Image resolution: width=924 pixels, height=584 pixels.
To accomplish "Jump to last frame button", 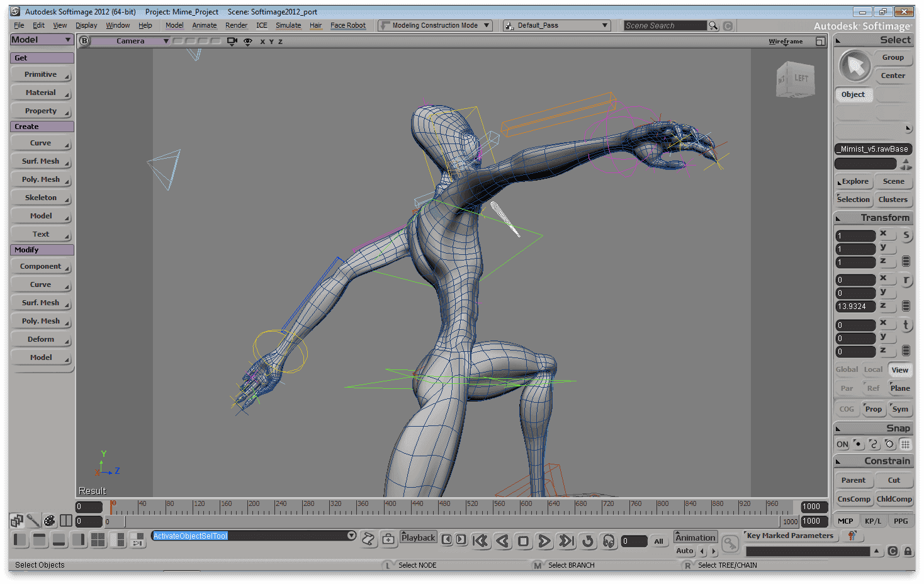I will coord(566,541).
